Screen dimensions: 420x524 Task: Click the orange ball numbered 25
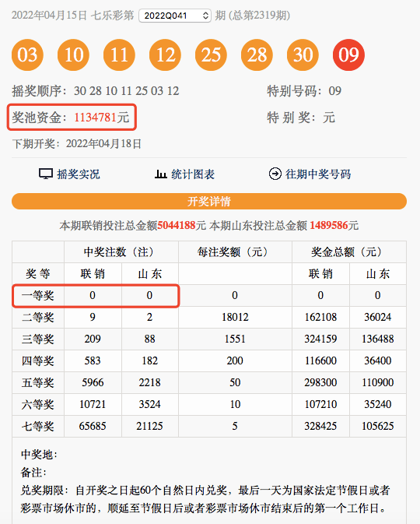click(x=211, y=55)
